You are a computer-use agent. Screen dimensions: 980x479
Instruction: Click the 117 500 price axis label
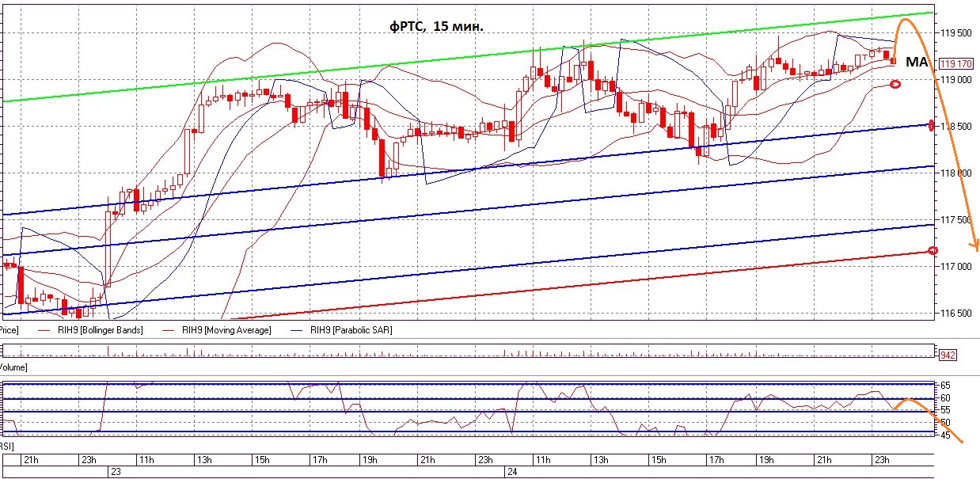(955, 220)
